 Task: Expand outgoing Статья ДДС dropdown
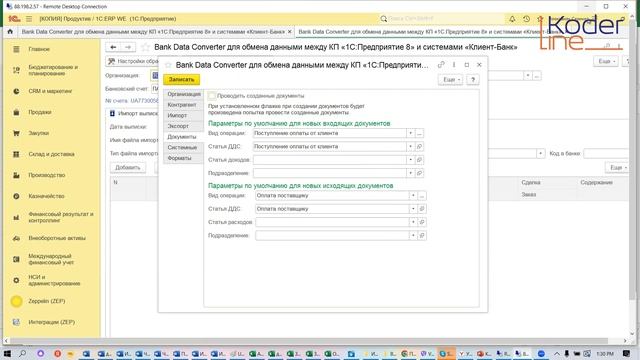coord(413,209)
